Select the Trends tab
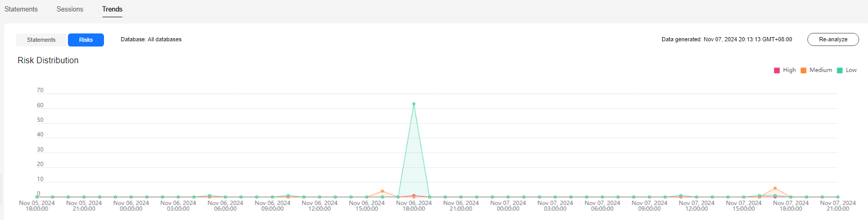 point(112,9)
